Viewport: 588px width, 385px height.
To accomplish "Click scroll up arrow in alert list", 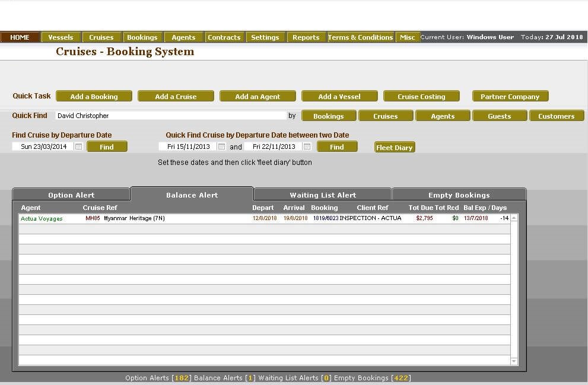I will coord(514,218).
